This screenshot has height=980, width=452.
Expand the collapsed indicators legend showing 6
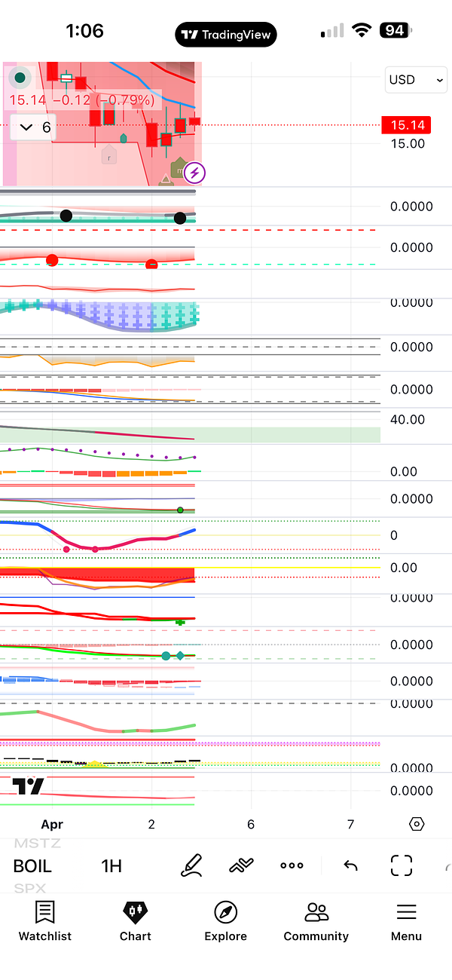point(35,127)
